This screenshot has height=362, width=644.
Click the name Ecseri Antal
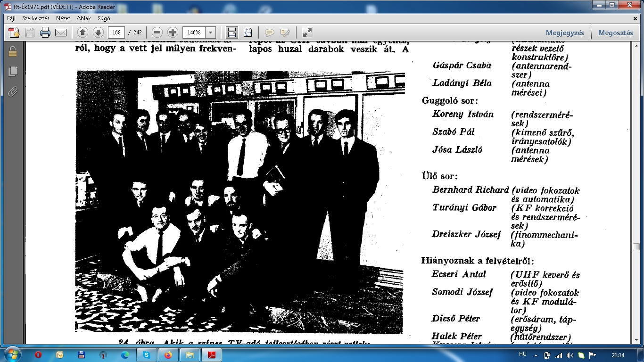(459, 274)
